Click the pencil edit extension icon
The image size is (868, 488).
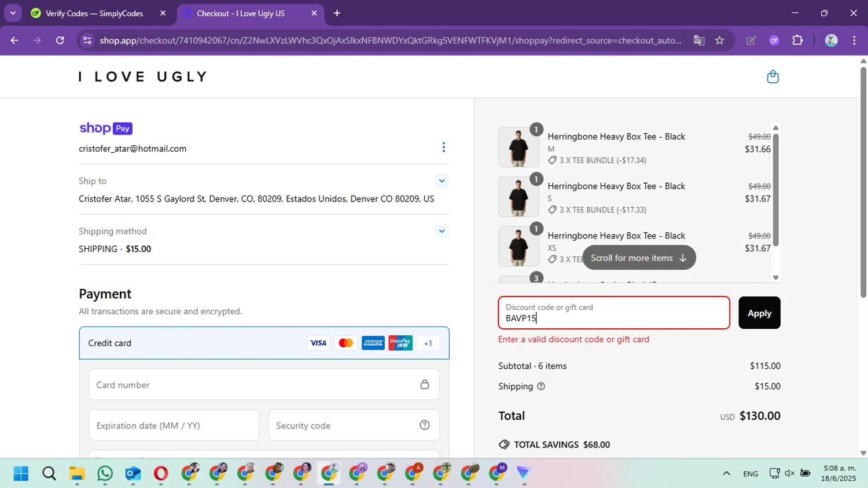coord(751,41)
